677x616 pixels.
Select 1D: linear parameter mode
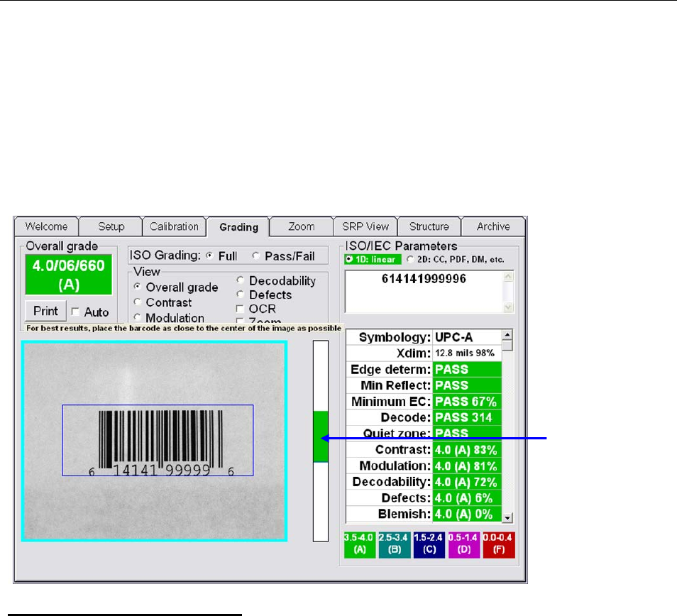[x=349, y=259]
